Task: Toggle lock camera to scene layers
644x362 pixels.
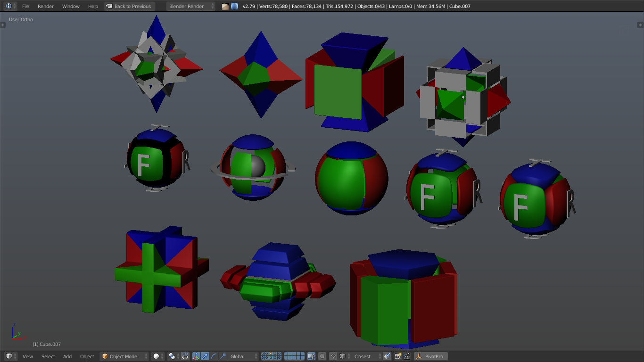Action: coord(311,356)
